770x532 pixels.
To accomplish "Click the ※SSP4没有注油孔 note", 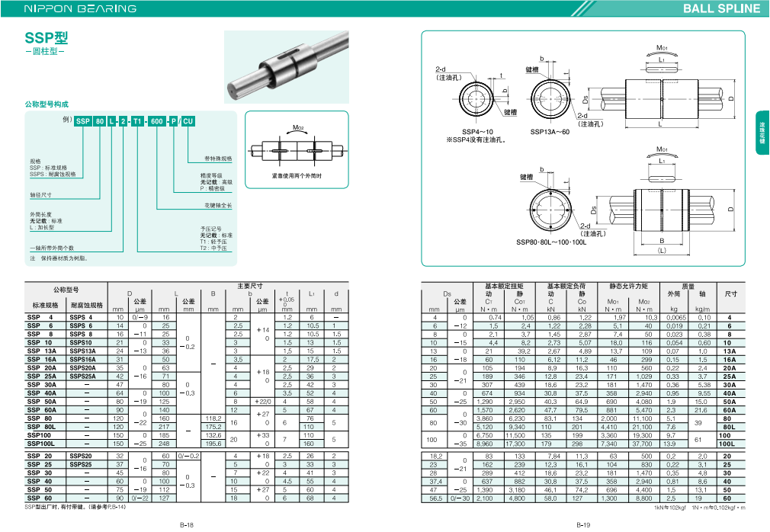I will [476, 139].
